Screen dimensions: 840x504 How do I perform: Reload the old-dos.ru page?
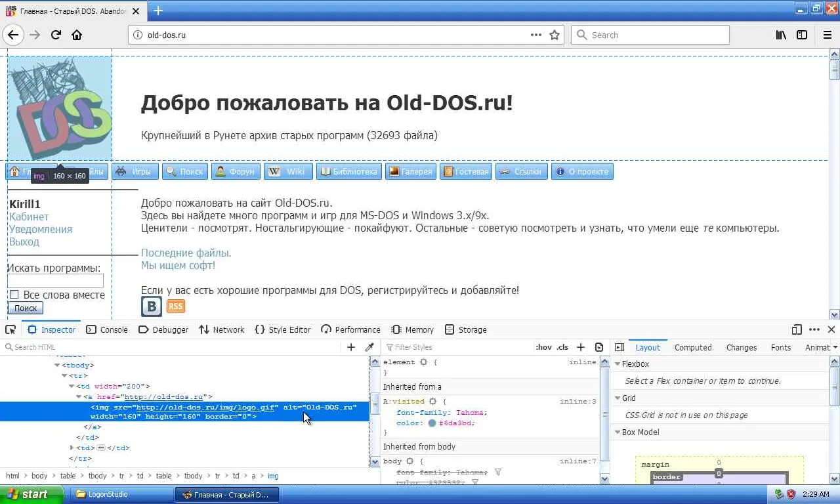coord(56,35)
